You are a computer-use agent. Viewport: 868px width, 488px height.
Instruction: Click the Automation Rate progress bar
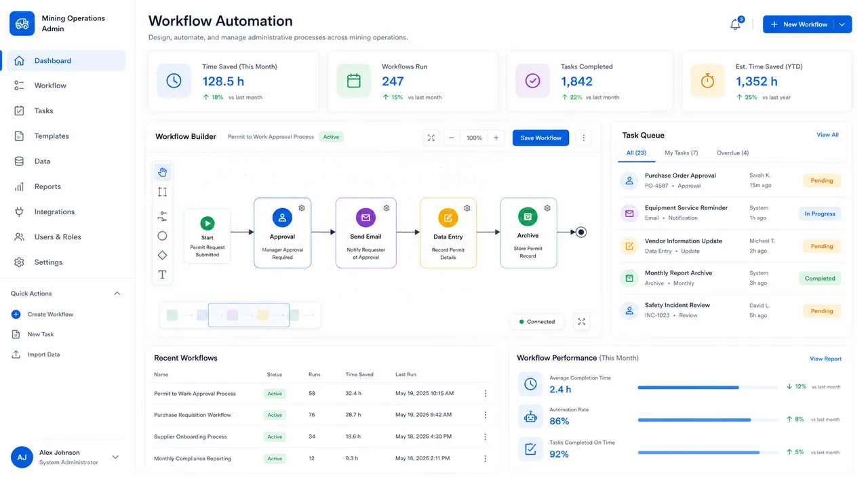point(708,420)
